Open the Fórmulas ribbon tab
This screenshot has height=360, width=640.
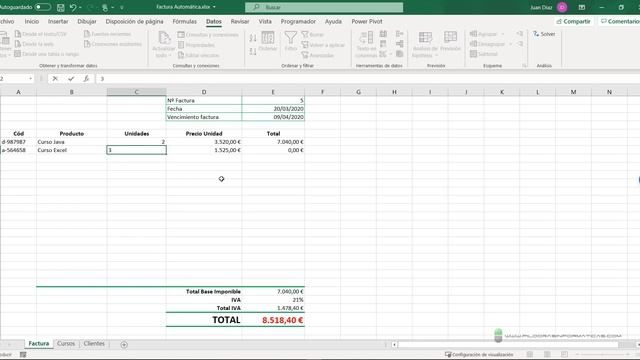pyautogui.click(x=184, y=21)
